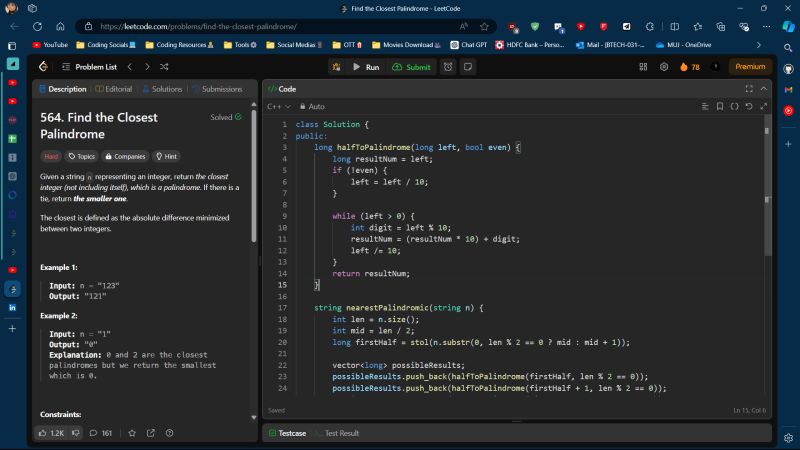Viewport: 800px width, 450px height.
Task: Open the user profile avatar
Action: [715, 67]
